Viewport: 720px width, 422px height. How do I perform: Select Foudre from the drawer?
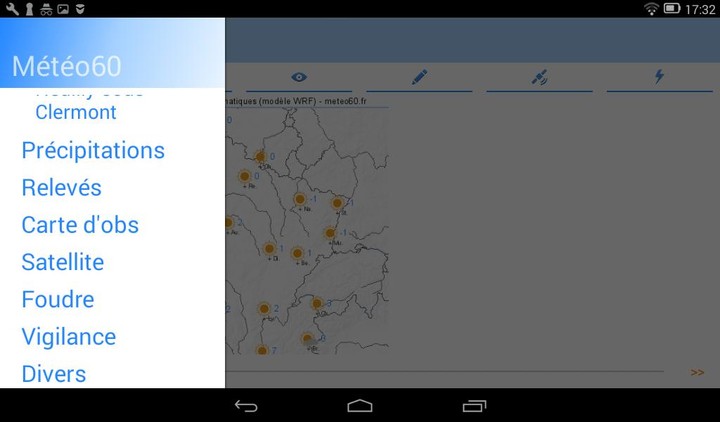58,299
